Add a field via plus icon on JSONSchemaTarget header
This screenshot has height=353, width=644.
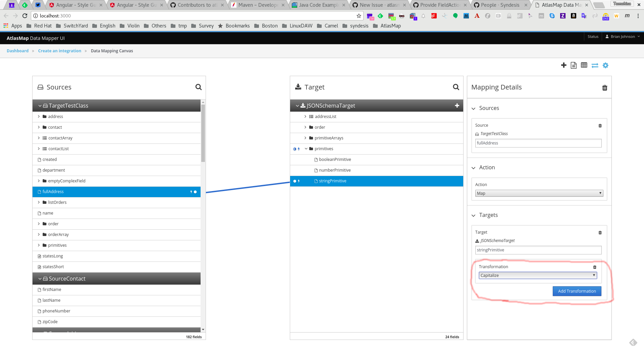coord(457,105)
